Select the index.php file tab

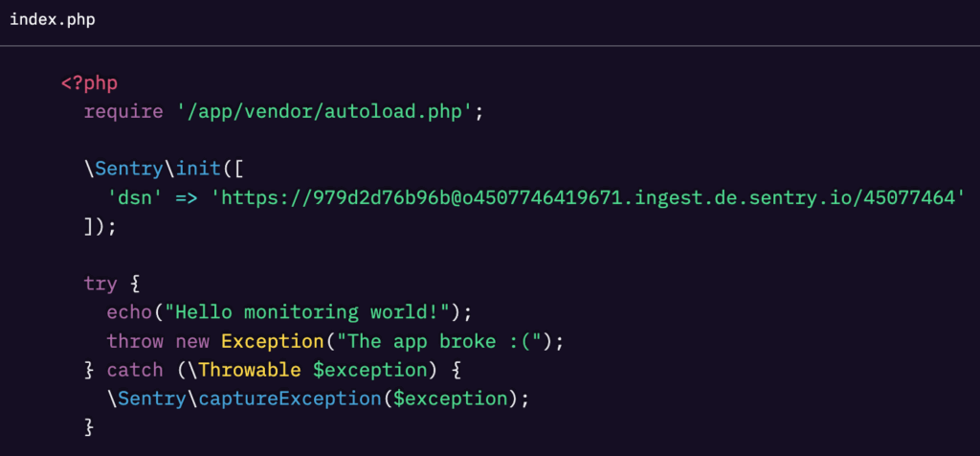coord(52,19)
